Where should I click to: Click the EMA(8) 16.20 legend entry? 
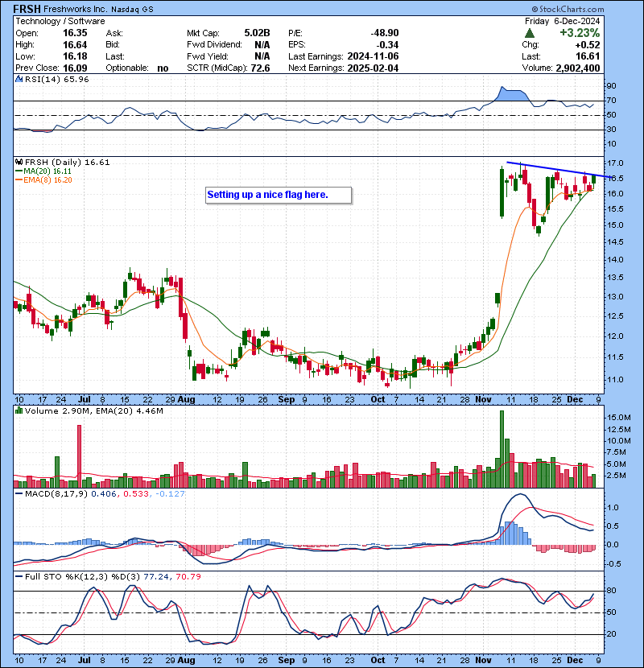50,181
